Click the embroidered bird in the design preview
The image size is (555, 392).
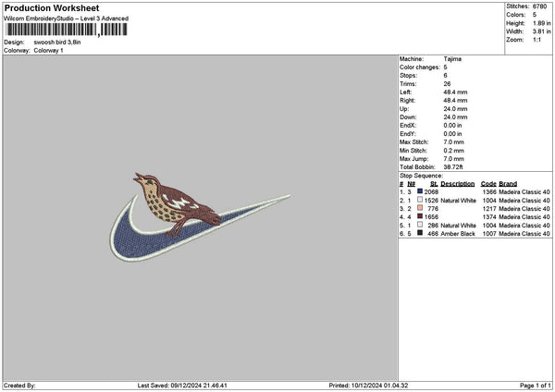coord(176,192)
